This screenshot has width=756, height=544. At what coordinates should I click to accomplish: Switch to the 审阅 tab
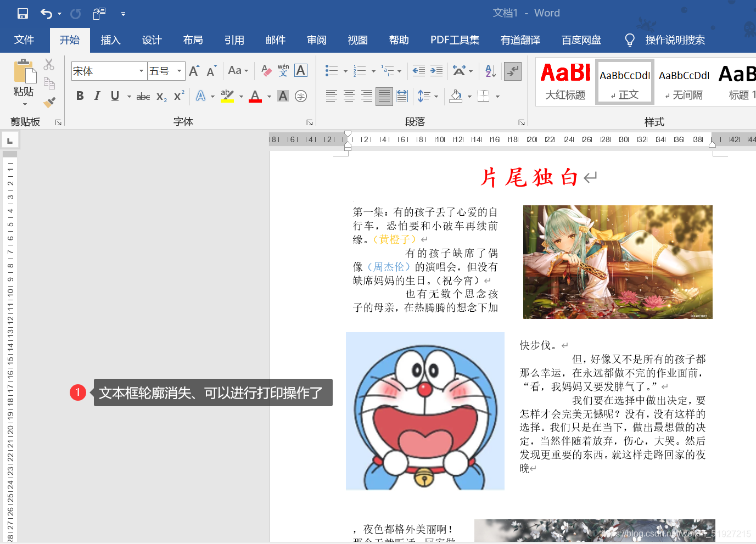316,40
